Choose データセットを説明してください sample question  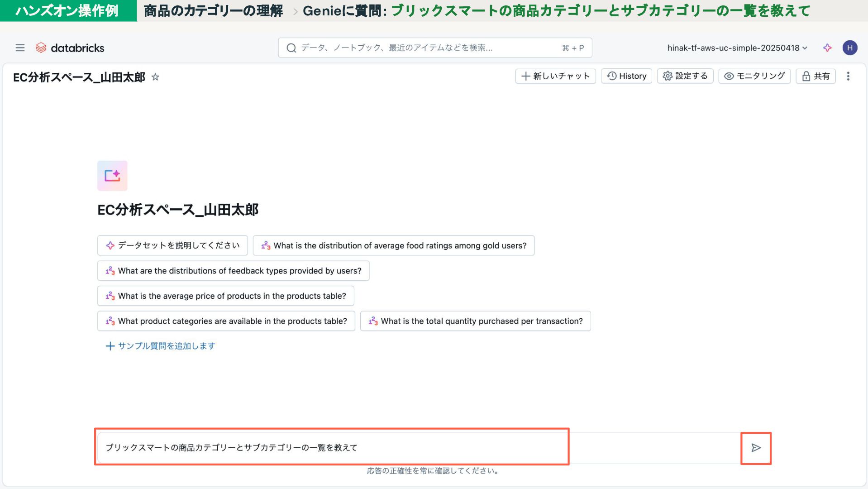coord(172,245)
